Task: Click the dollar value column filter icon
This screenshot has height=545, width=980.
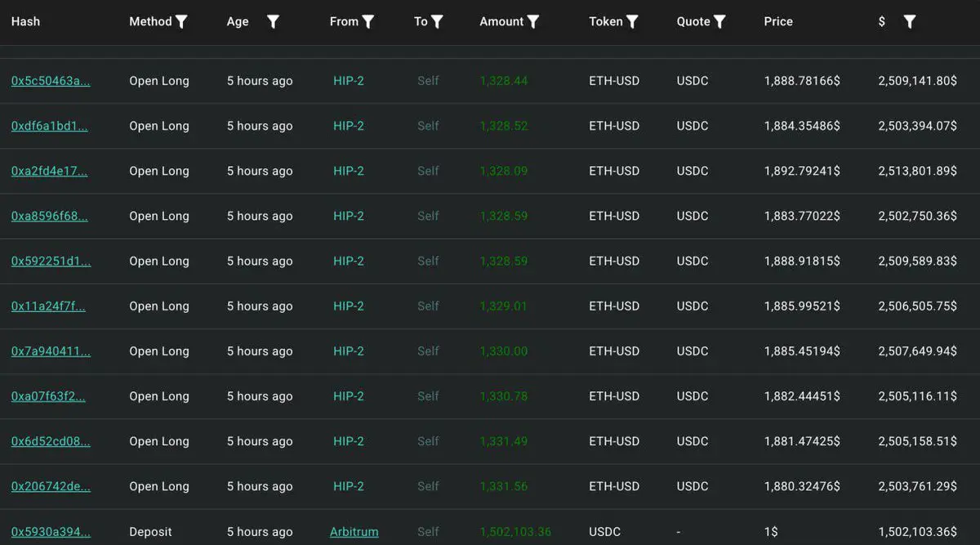Action: tap(910, 22)
